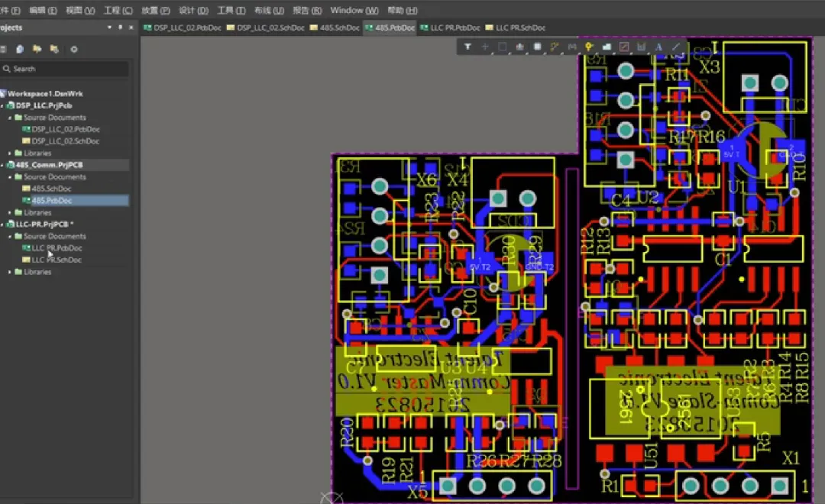The image size is (825, 504).
Task: Click the Projects panel dropdown arrow
Action: point(109,27)
